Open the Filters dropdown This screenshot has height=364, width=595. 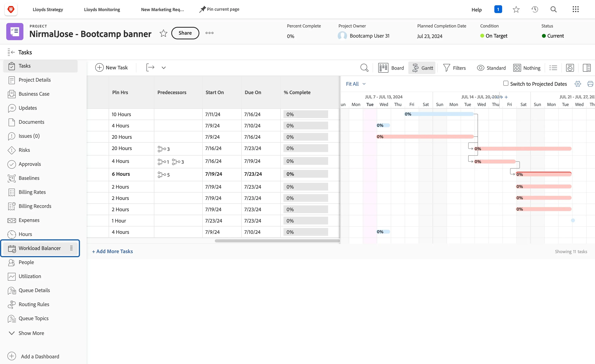tap(455, 68)
